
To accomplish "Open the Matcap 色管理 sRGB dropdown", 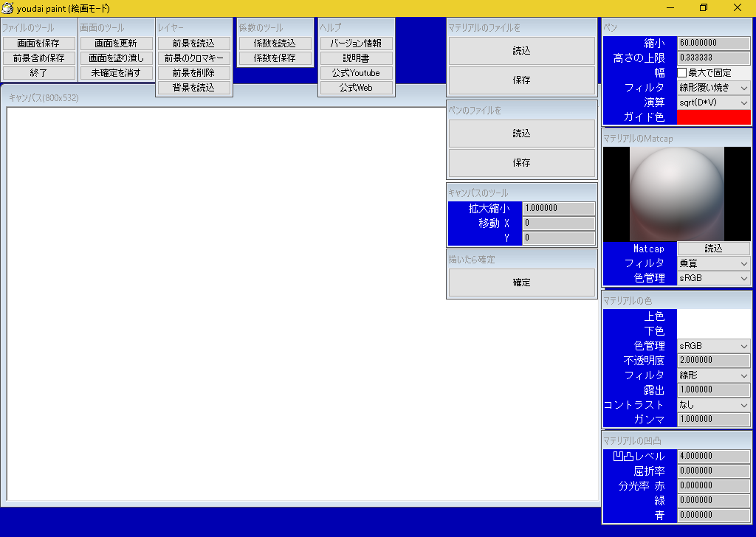I will tap(713, 278).
